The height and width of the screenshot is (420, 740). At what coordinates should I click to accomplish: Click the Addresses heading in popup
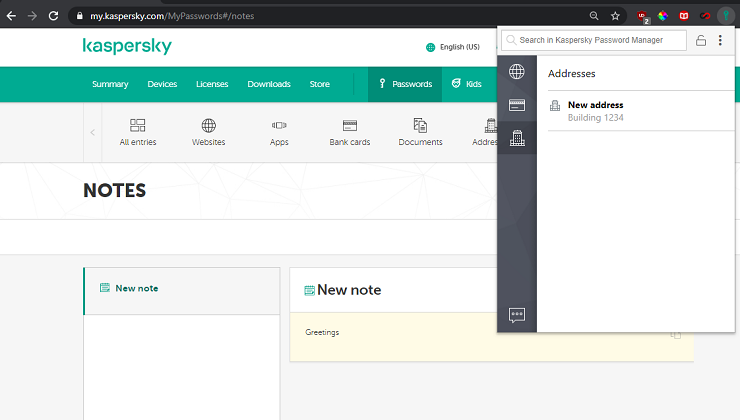(572, 74)
